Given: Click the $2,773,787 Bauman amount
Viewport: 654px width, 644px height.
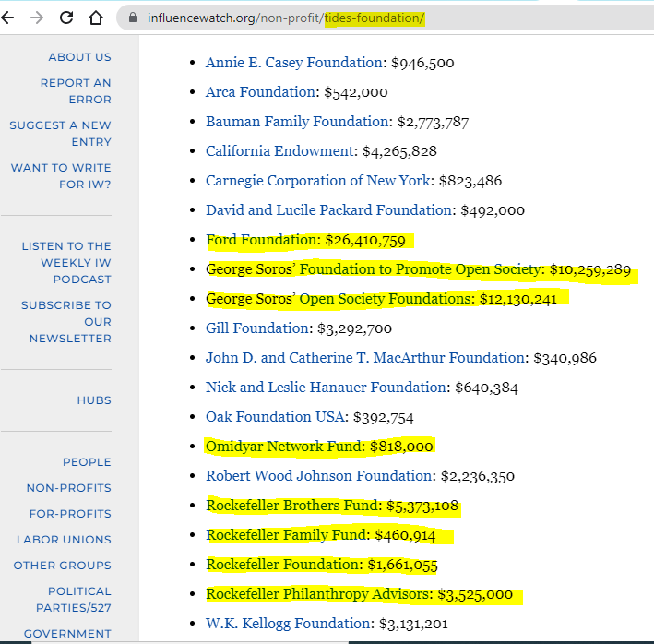Looking at the screenshot, I should pos(433,122).
